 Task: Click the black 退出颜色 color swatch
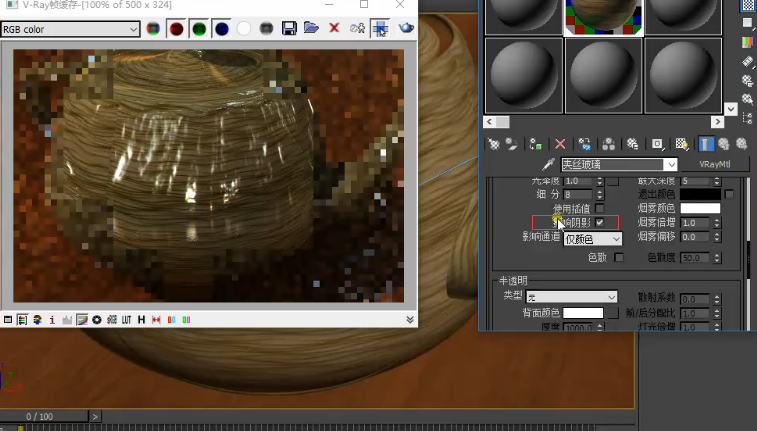click(x=700, y=194)
